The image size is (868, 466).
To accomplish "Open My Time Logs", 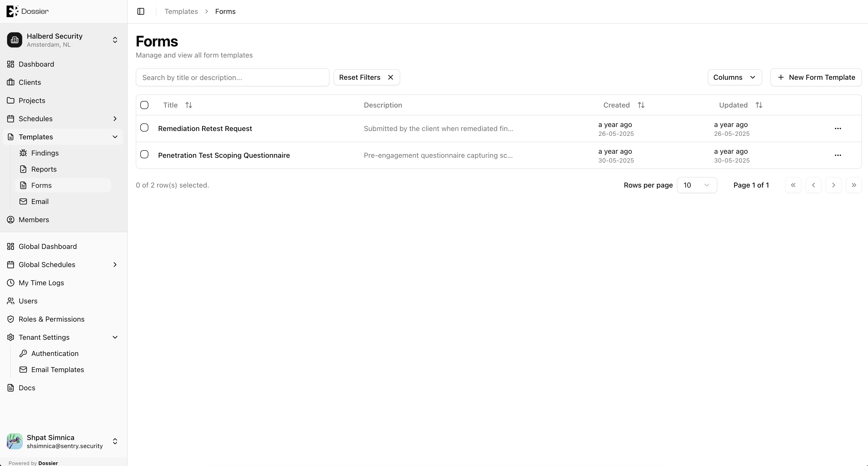I will click(x=63, y=282).
